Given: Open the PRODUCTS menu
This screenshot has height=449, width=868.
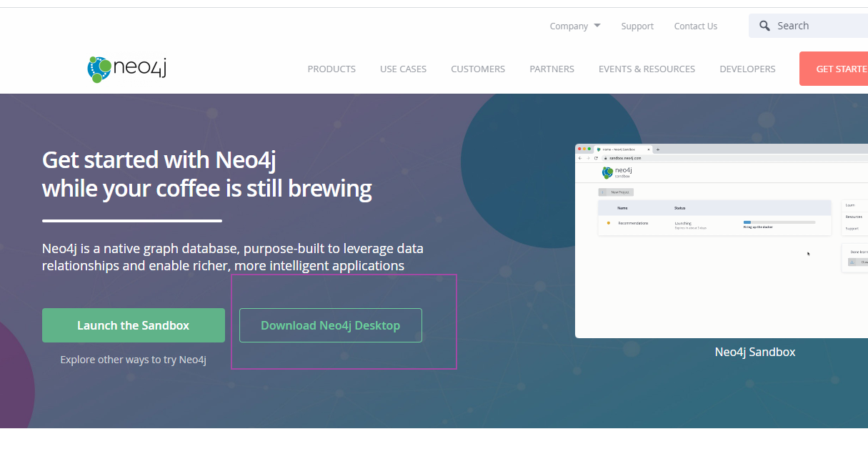Looking at the screenshot, I should coord(331,69).
